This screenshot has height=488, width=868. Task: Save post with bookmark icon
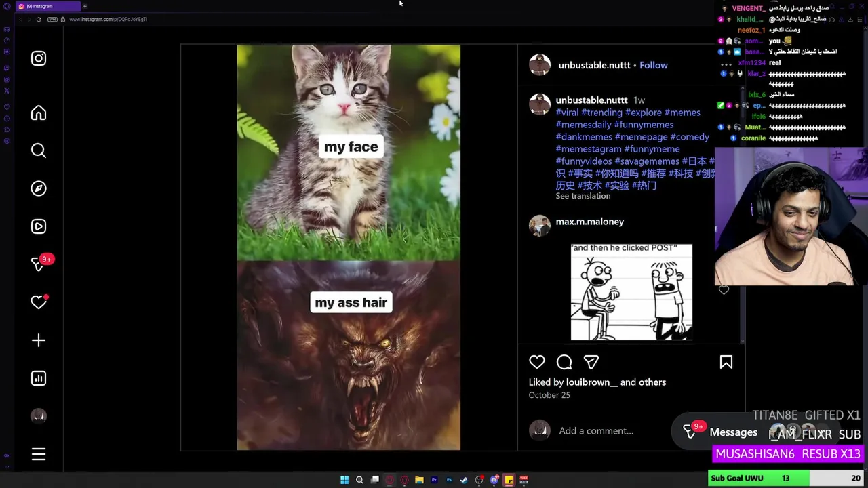(726, 362)
